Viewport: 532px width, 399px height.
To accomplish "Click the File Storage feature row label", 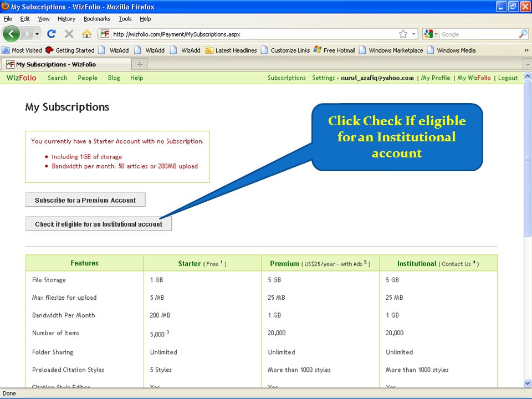I will [49, 280].
